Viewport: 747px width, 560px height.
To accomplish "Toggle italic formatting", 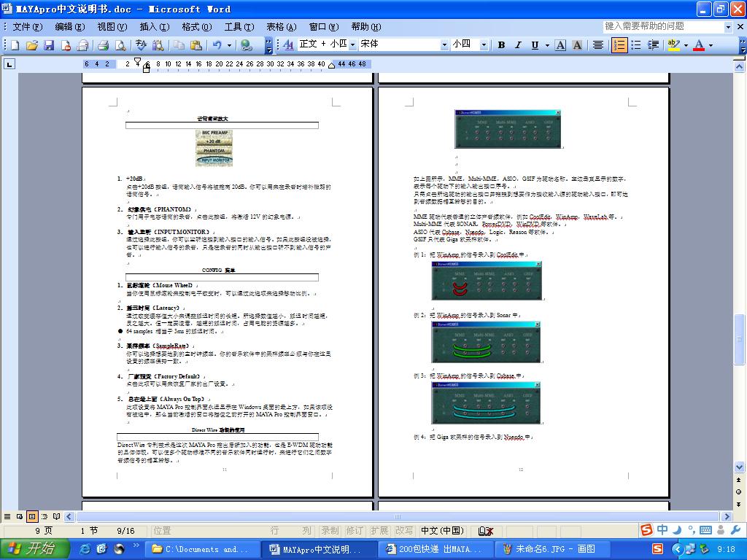I will (518, 45).
